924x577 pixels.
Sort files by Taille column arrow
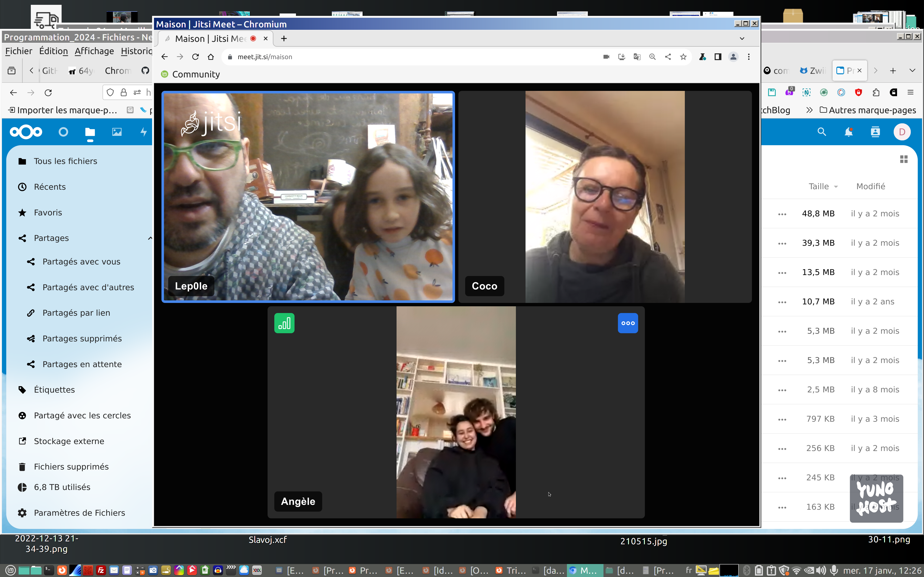click(x=836, y=187)
